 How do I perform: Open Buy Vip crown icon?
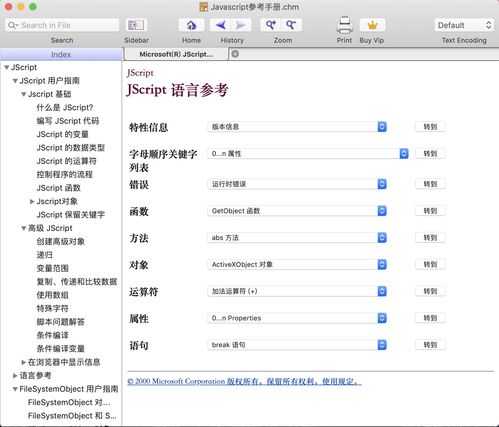click(x=372, y=25)
